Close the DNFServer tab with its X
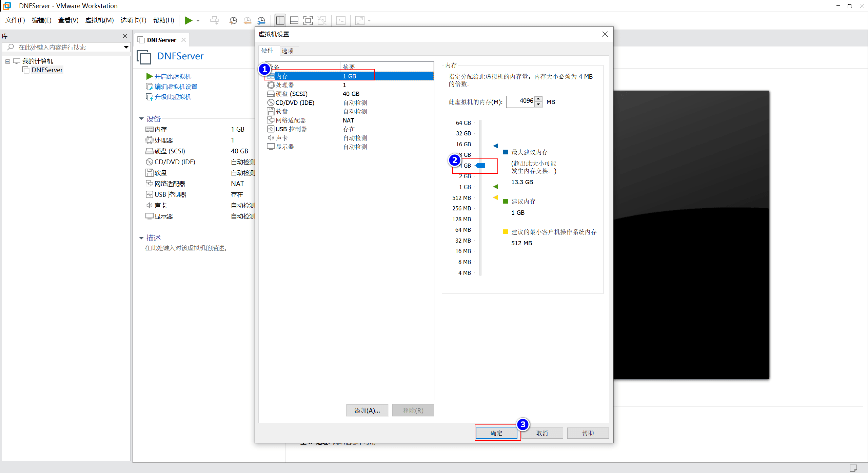Viewport: 868px width, 473px height. [183, 40]
